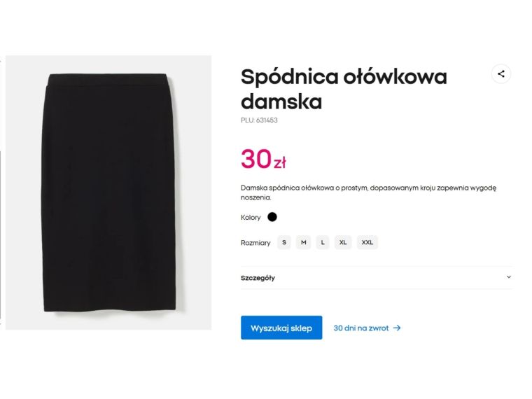Expand the Szczegóły section label
Screen dimensions: 532x399
click(x=258, y=278)
